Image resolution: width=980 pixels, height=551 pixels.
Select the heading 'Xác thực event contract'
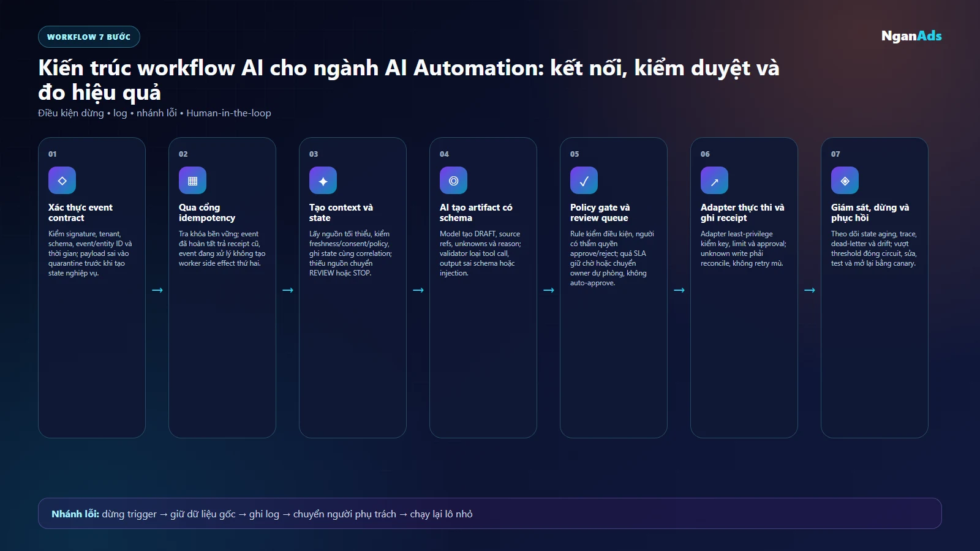[80, 212]
